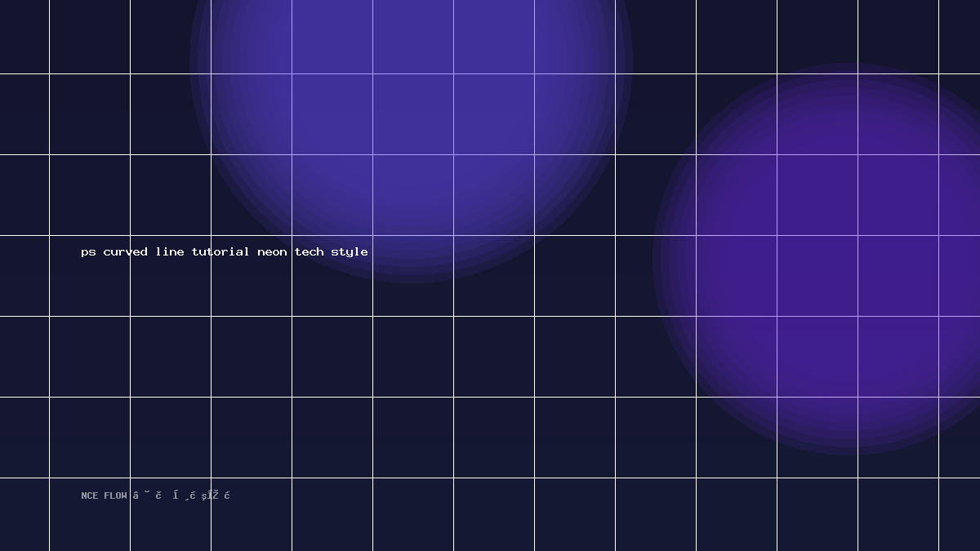Select the word 'style' in the title

coord(350,252)
